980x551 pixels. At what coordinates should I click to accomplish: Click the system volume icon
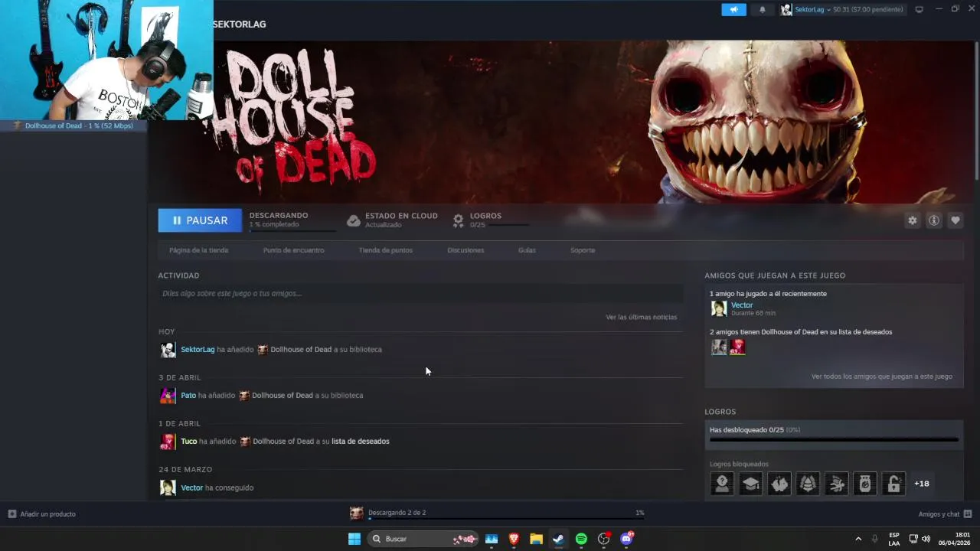(x=926, y=539)
